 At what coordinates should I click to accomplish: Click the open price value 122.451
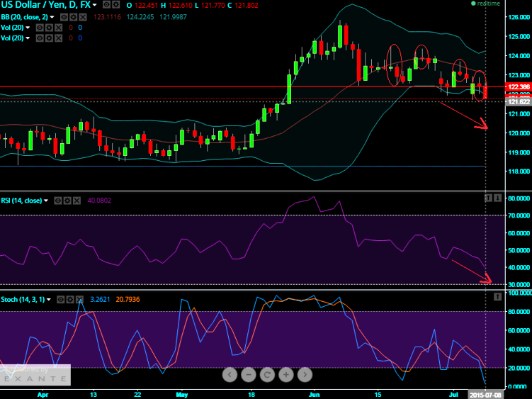(x=146, y=6)
